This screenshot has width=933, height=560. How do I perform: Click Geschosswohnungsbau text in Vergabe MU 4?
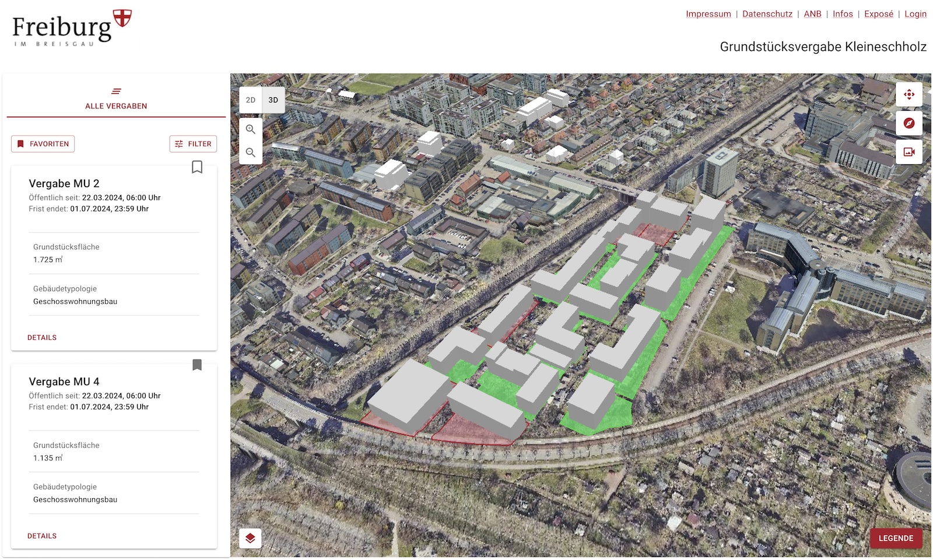[x=75, y=499]
